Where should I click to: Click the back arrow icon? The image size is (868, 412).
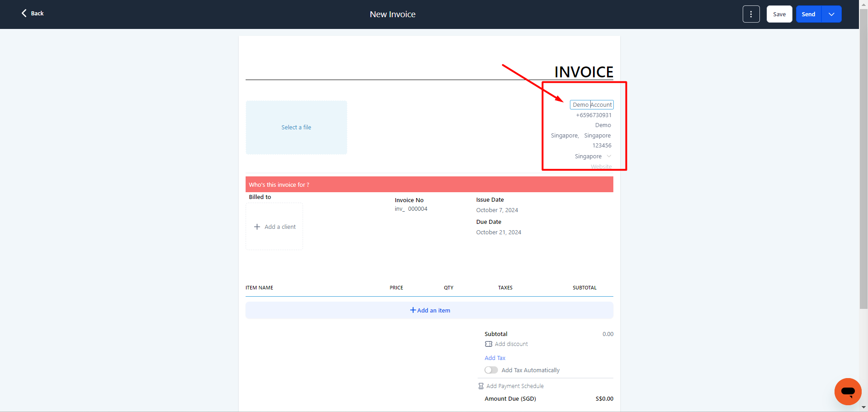point(24,13)
